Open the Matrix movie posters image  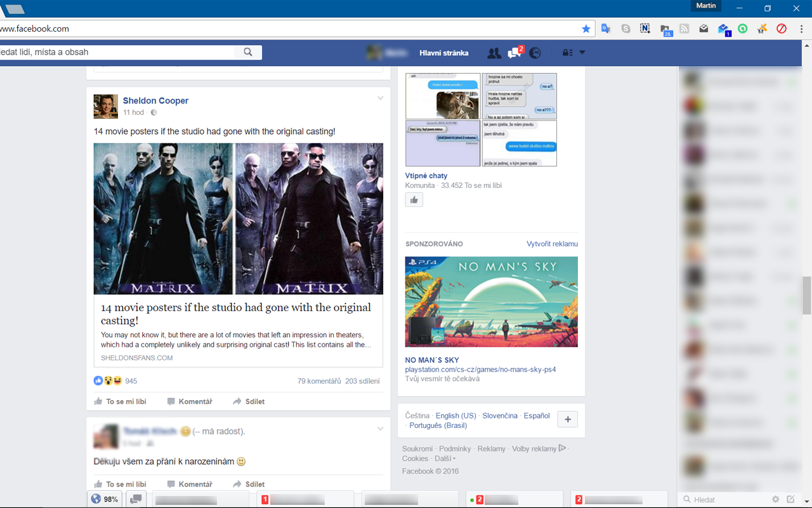pyautogui.click(x=239, y=218)
